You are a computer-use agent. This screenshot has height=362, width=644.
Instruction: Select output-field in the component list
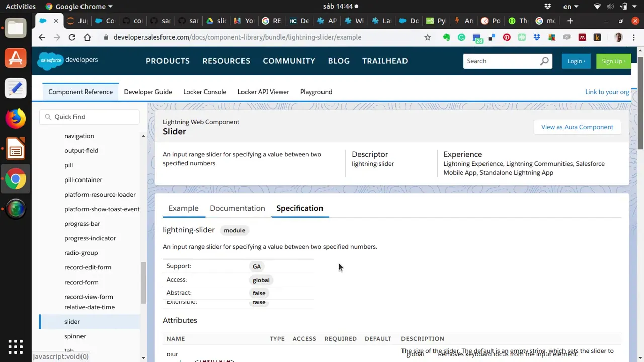(x=81, y=150)
